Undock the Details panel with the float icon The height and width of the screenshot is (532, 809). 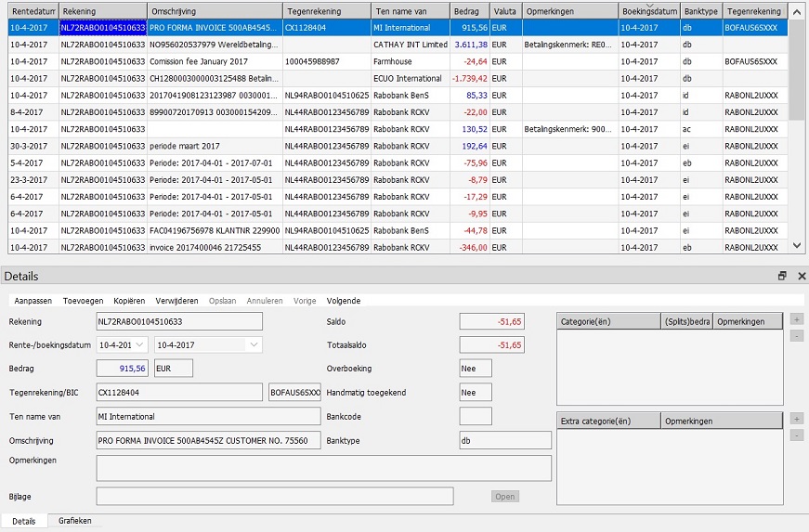tap(782, 276)
